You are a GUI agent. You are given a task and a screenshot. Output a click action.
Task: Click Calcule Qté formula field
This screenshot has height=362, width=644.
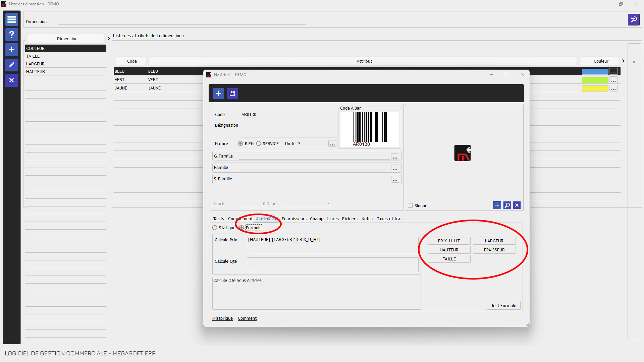coord(332,265)
